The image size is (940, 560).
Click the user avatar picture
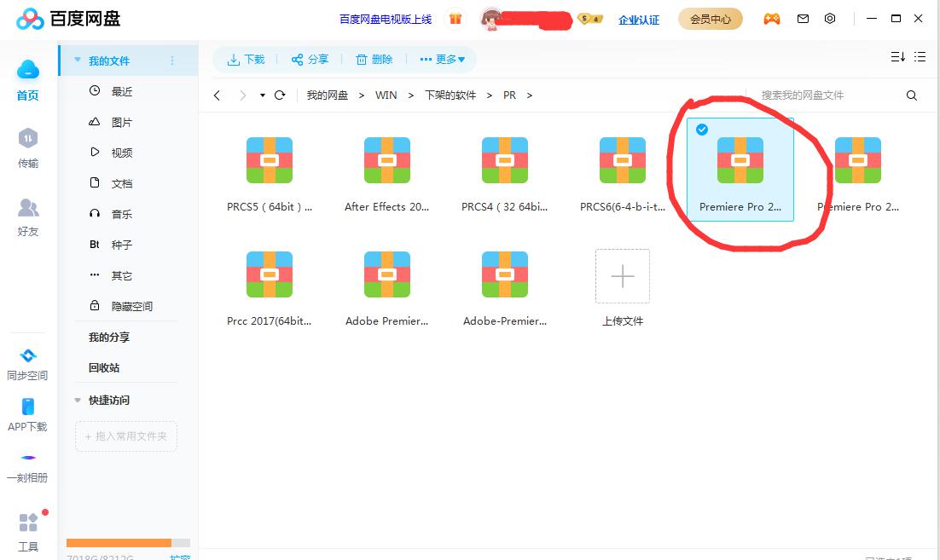pos(491,19)
